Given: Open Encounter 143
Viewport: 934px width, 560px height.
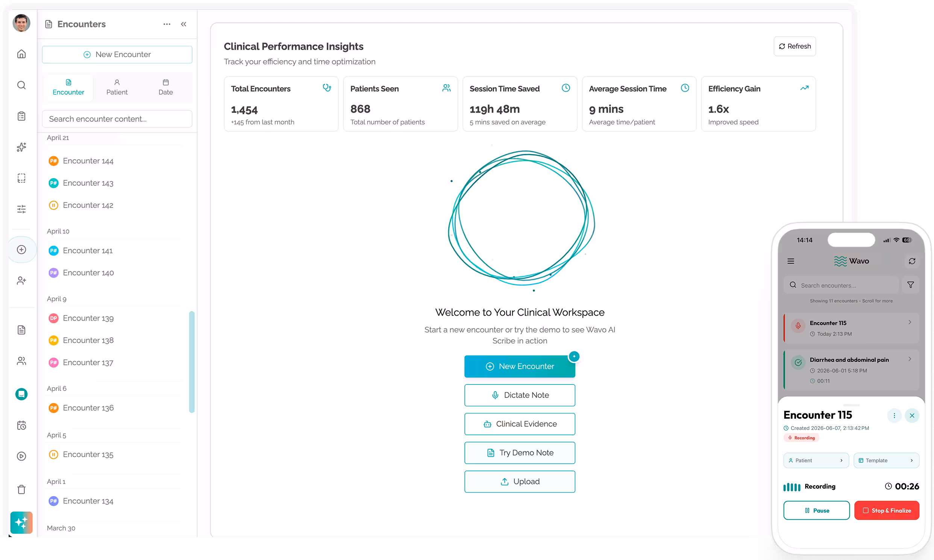Looking at the screenshot, I should click(x=88, y=183).
